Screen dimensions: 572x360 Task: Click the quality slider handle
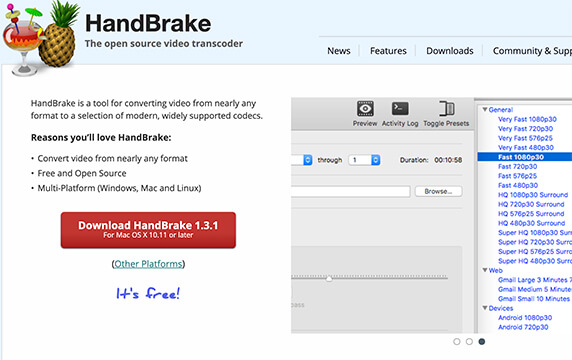point(329,279)
